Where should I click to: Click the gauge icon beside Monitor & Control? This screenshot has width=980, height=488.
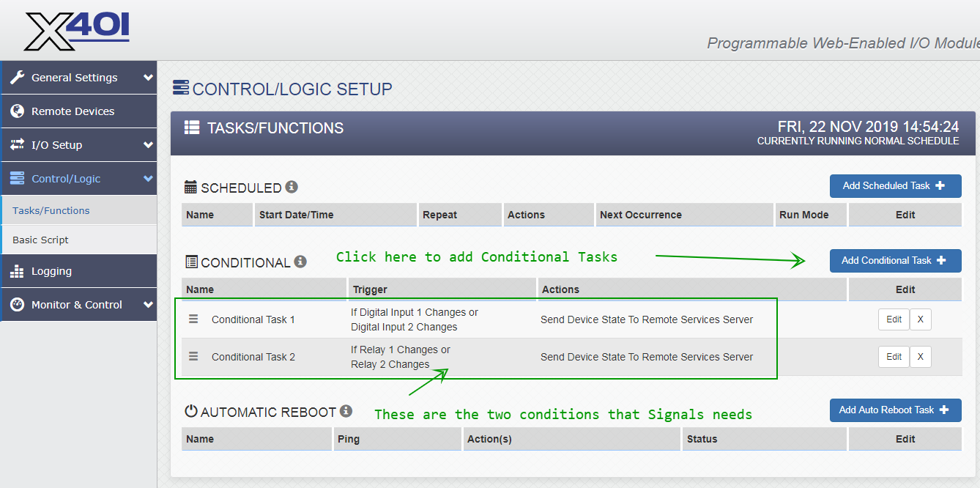[16, 304]
